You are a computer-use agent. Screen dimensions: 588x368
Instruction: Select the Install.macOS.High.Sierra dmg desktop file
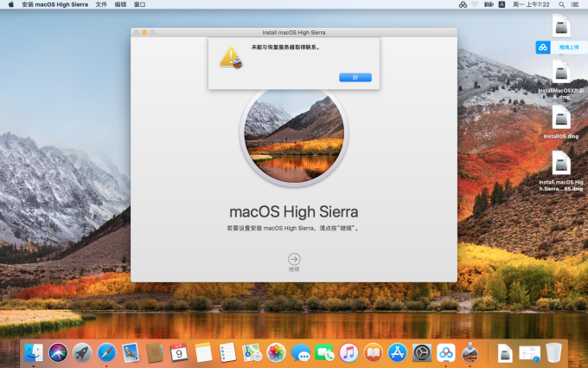point(561,171)
